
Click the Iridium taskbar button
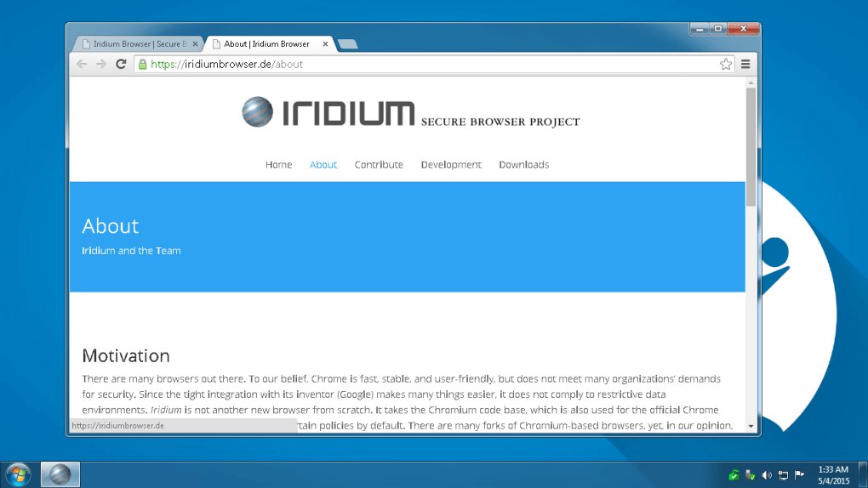pos(60,474)
